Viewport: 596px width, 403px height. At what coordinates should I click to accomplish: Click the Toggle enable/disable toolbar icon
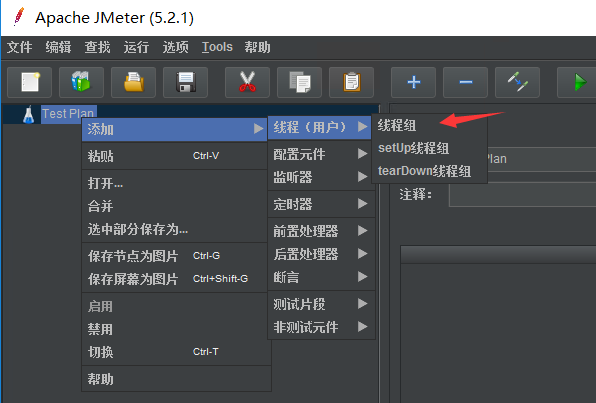pyautogui.click(x=517, y=82)
